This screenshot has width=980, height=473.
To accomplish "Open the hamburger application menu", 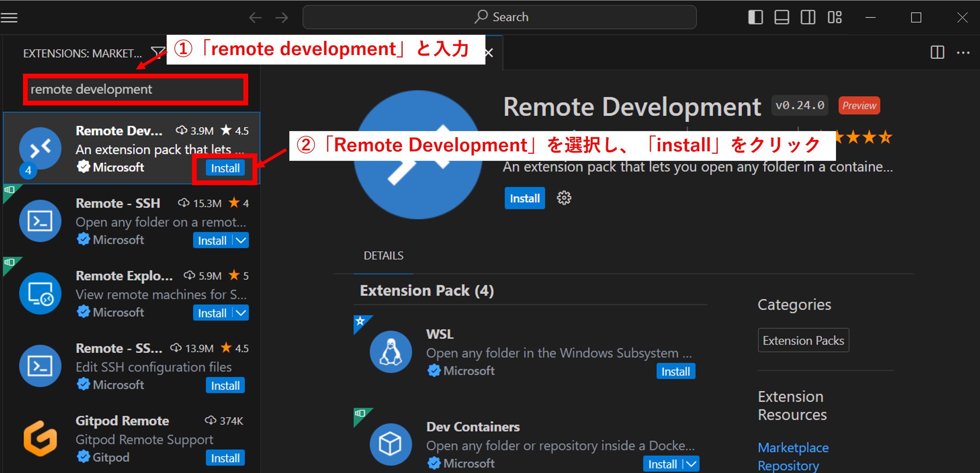I will (9, 18).
